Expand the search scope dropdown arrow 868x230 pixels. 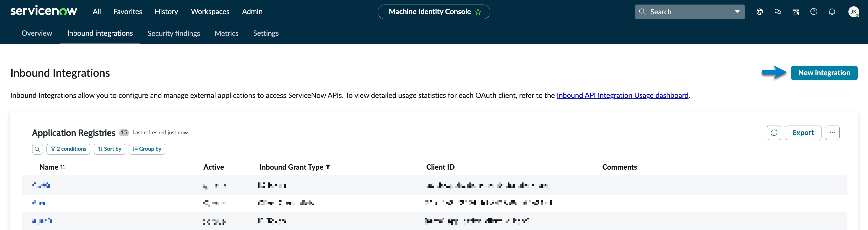click(737, 12)
